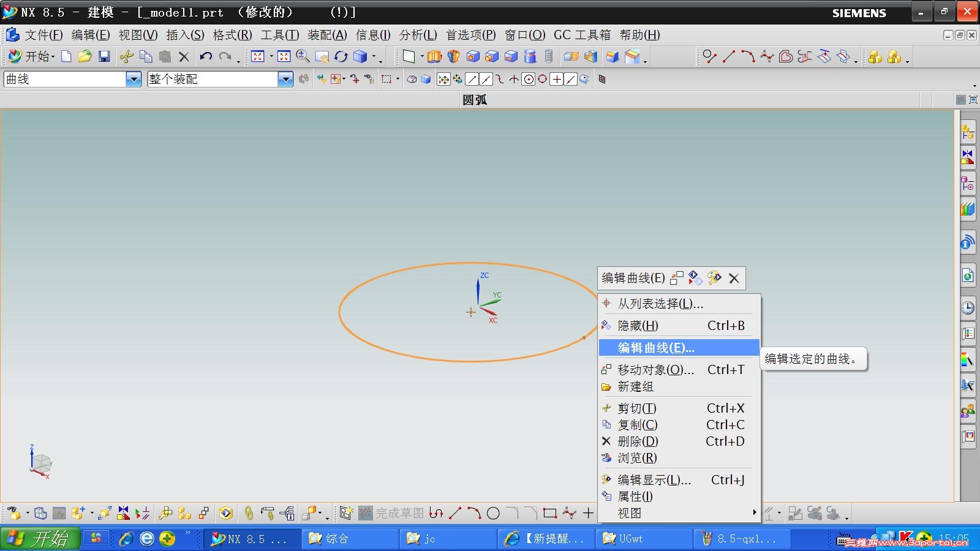Click the point plus icon in bottom toolbar
The height and width of the screenshot is (551, 980).
coord(588,513)
